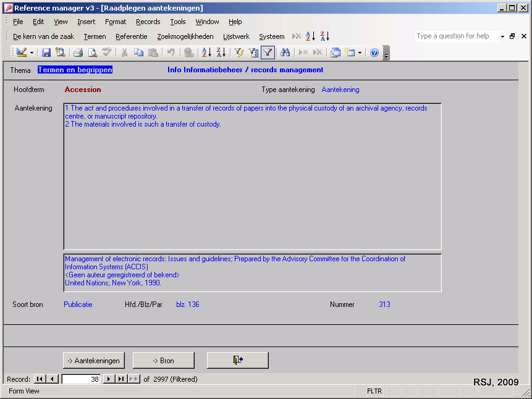Toggle the Apply Filter funnel button
Image resolution: width=532 pixels, height=399 pixels.
point(268,52)
